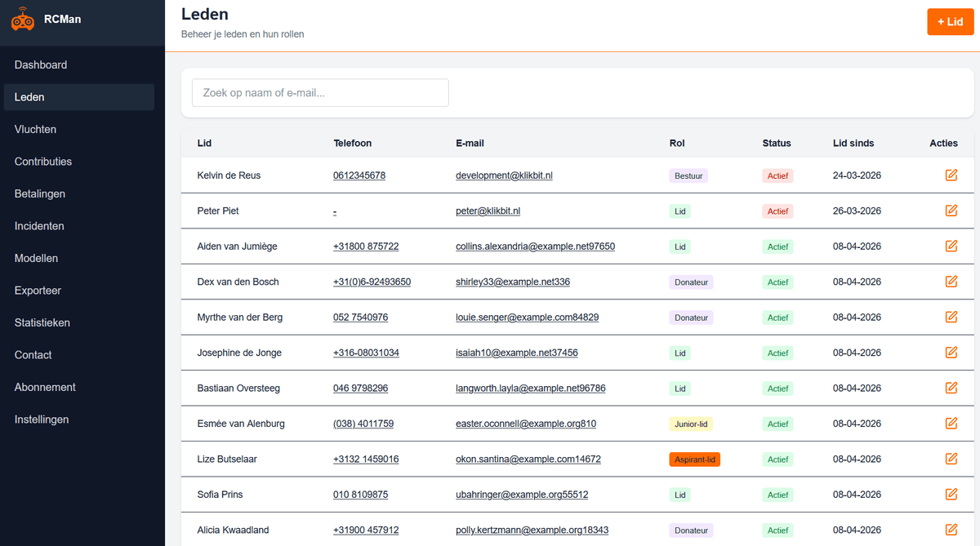
Task: Open the Contributies section
Action: [x=42, y=161]
